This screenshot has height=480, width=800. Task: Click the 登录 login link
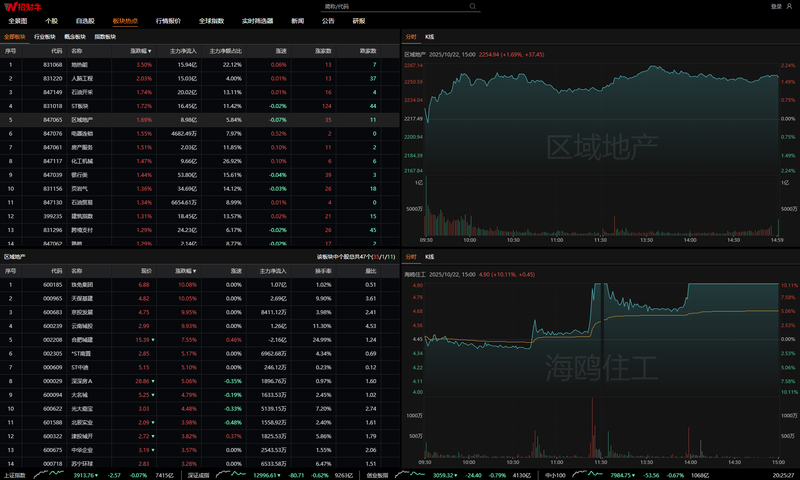pyautogui.click(x=776, y=6)
